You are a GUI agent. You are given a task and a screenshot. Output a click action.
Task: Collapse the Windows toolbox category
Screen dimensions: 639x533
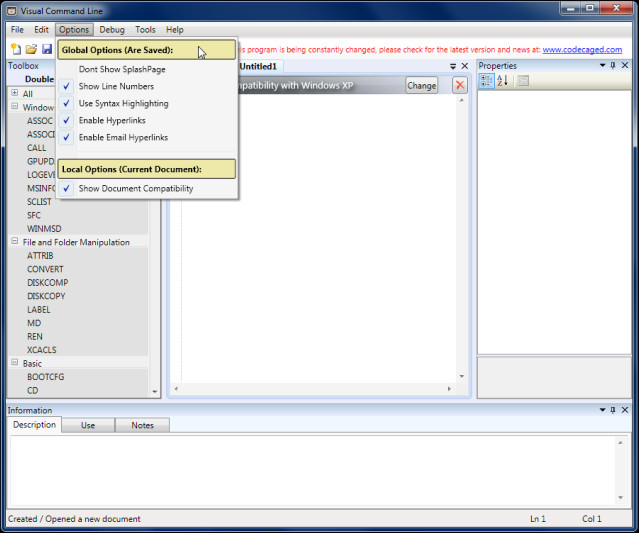[x=15, y=106]
